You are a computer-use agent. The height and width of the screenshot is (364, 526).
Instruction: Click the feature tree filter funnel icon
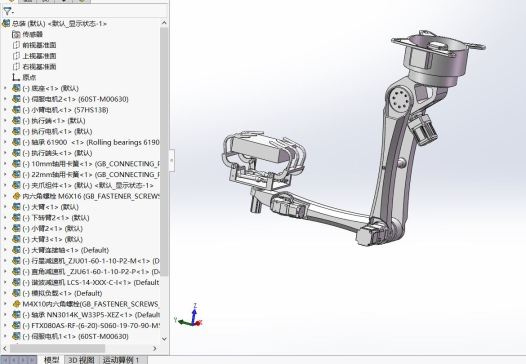(x=7, y=11)
